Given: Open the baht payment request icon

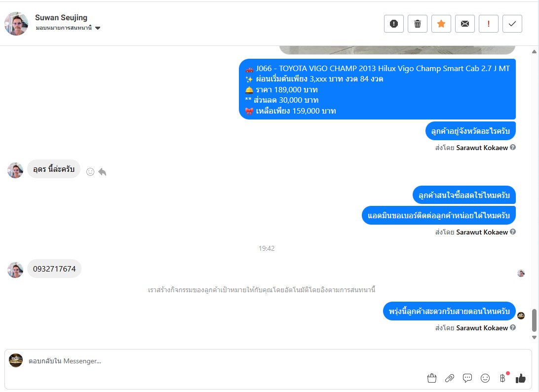Looking at the screenshot, I should 503,378.
